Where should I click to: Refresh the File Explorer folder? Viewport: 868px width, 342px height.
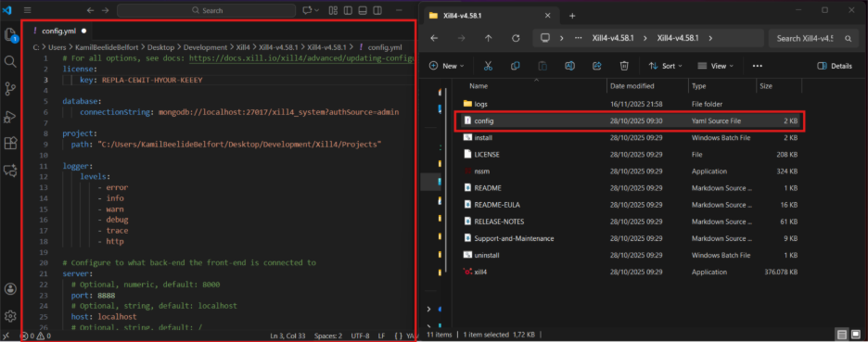click(516, 38)
